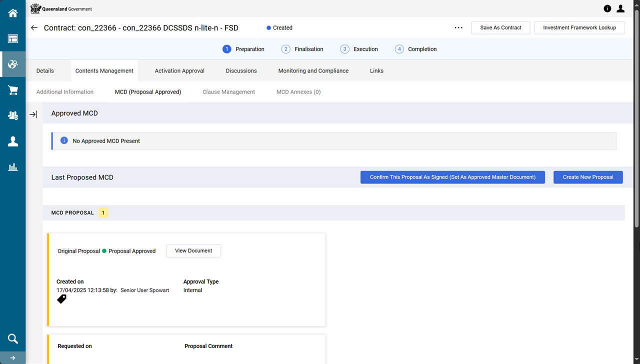
Task: Switch to the Activation Approval tab
Action: point(179,71)
